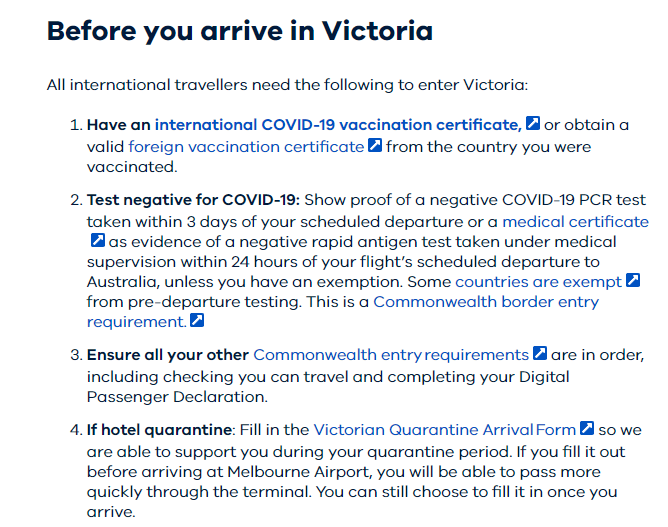Click the "Test negative for COVID-19:" bold text
The image size is (668, 527).
point(193,200)
